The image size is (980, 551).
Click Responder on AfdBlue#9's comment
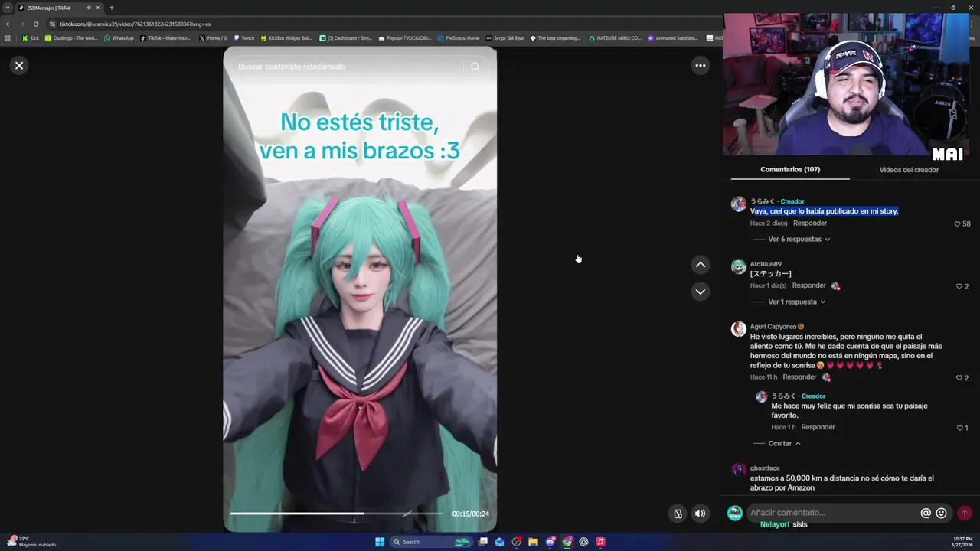click(x=809, y=285)
